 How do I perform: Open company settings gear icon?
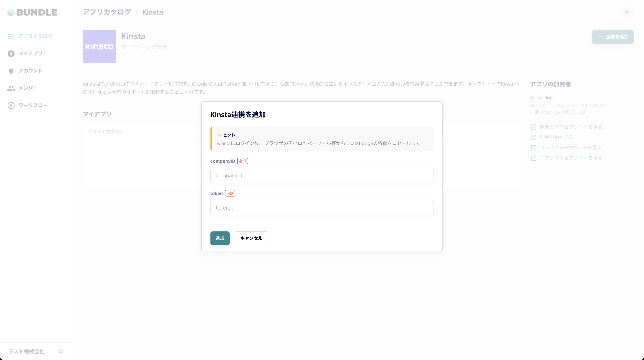(61, 351)
